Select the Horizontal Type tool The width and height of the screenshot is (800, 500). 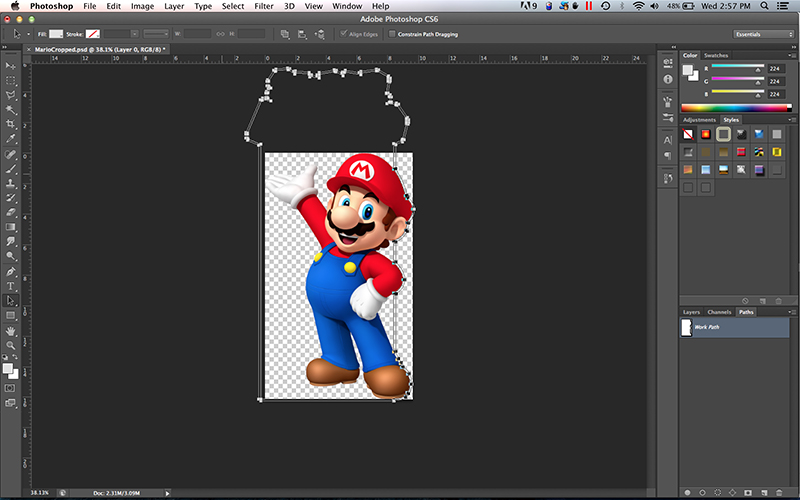click(10, 286)
